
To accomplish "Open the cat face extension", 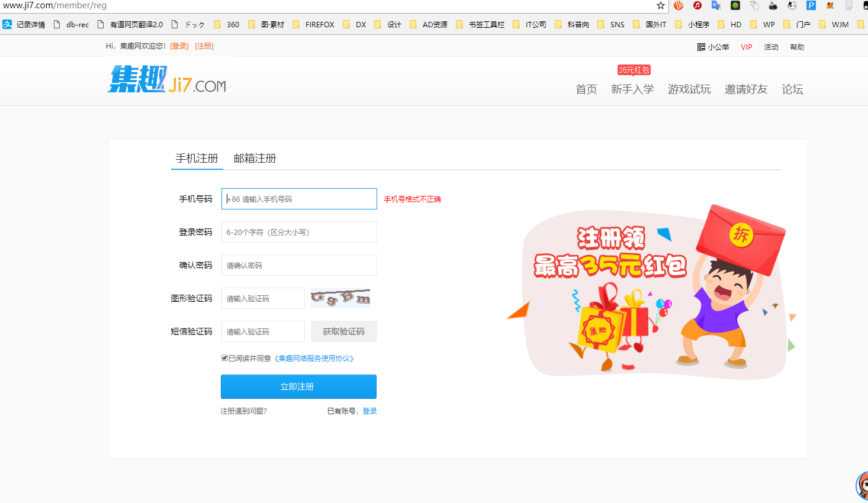I will (792, 5).
